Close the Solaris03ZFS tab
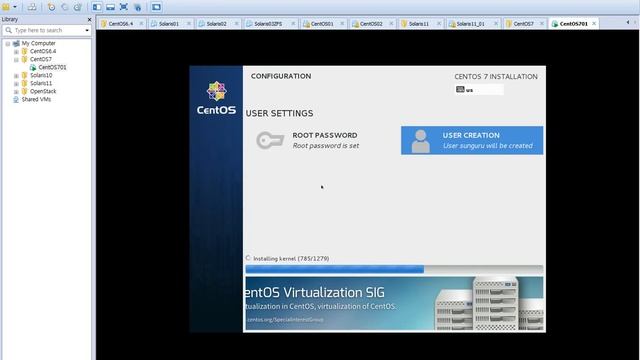Viewport: 640px width, 360px height. (x=293, y=24)
